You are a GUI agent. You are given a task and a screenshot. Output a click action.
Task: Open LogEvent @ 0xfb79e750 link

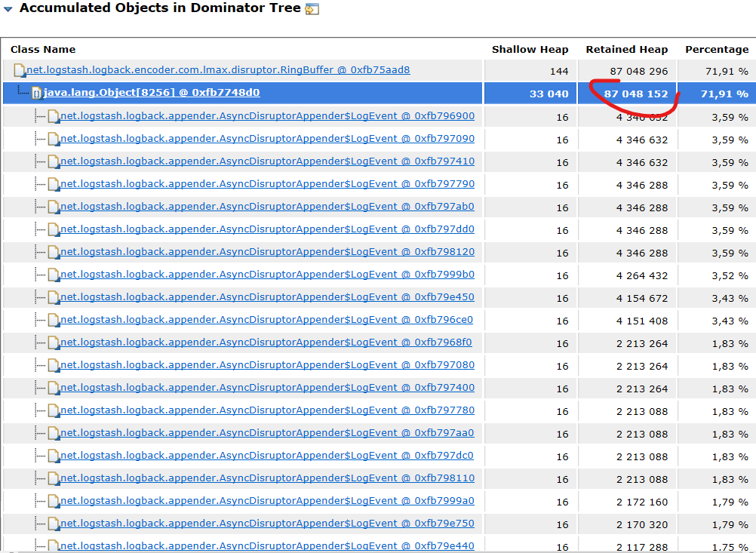tap(268, 524)
